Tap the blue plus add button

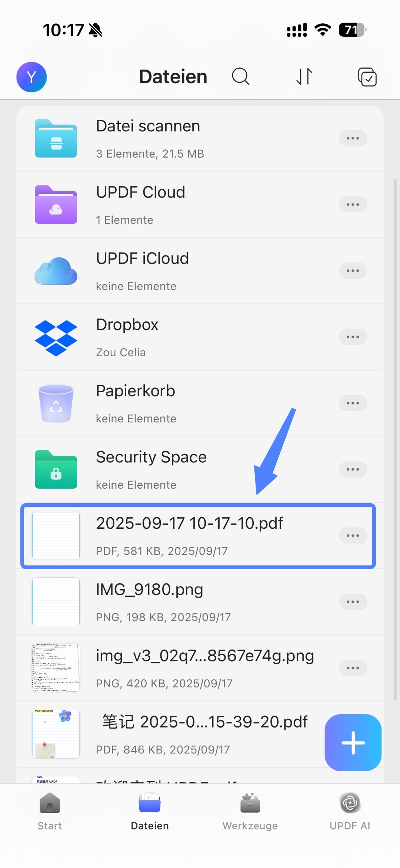pos(353,743)
